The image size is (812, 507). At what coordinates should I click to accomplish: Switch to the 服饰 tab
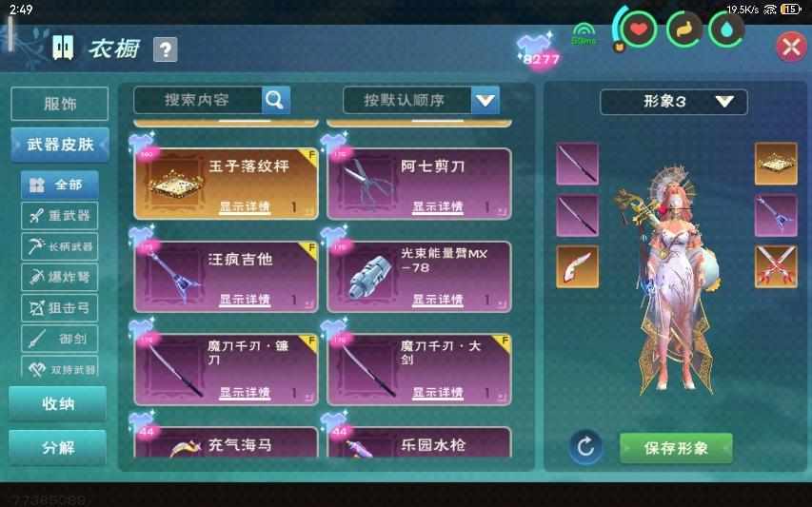[x=60, y=104]
